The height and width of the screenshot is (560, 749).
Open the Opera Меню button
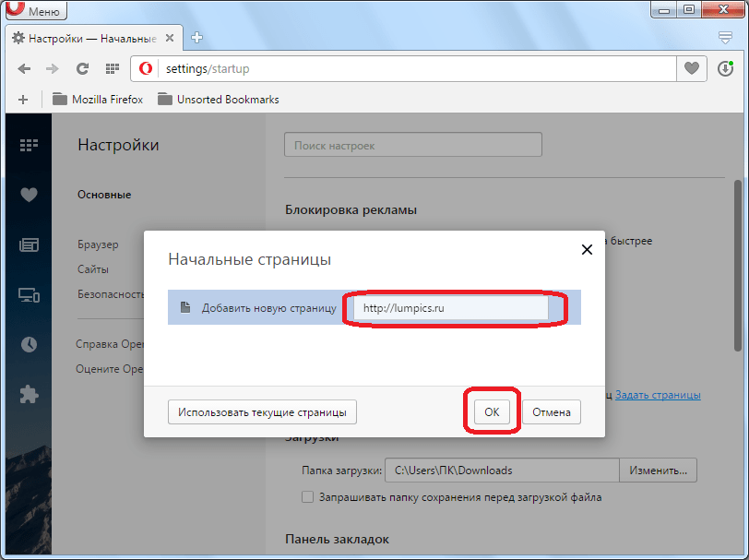36,9
